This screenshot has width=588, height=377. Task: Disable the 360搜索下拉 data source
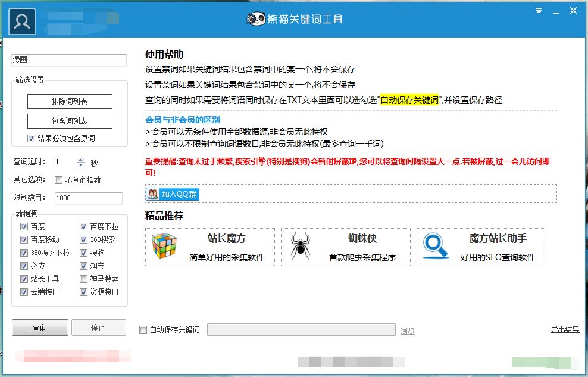pos(24,253)
